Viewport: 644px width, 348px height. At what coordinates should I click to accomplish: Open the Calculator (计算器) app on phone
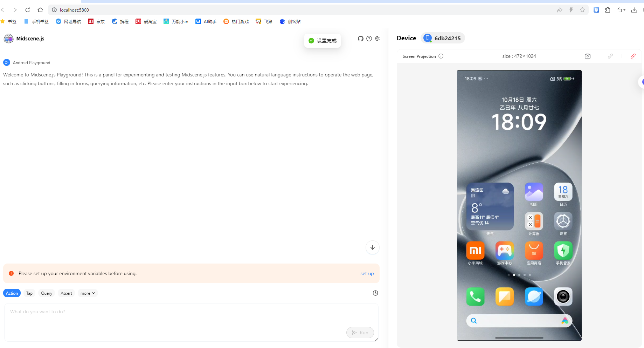(534, 221)
